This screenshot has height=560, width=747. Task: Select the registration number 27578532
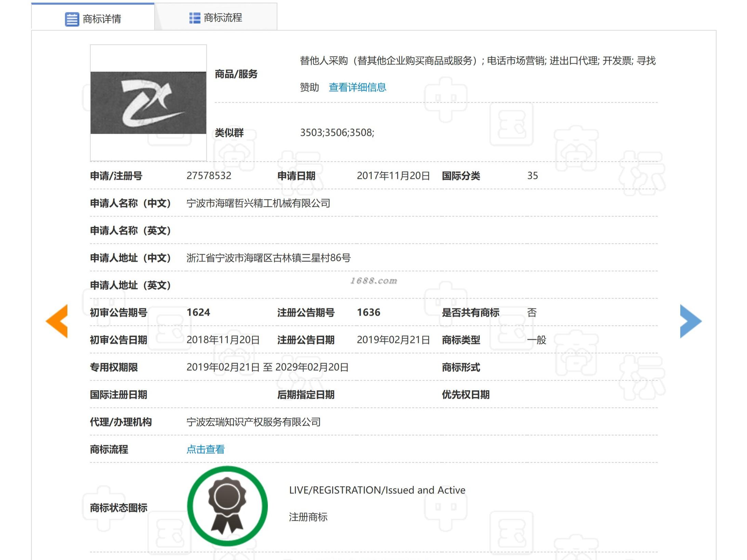pyautogui.click(x=209, y=176)
